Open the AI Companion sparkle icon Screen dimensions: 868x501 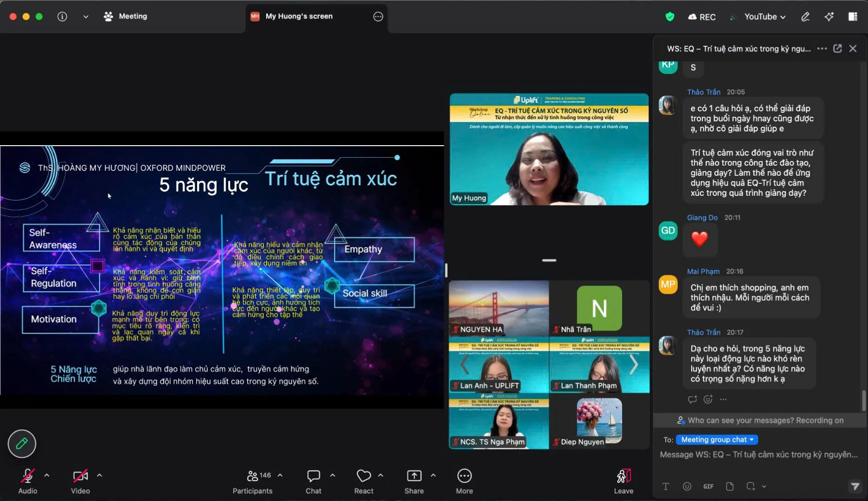pyautogui.click(x=829, y=17)
